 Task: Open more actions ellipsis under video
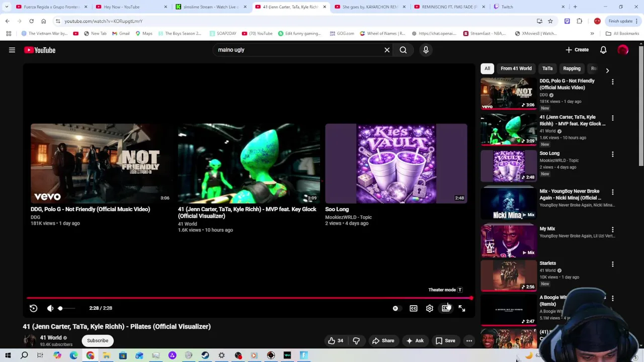469,340
